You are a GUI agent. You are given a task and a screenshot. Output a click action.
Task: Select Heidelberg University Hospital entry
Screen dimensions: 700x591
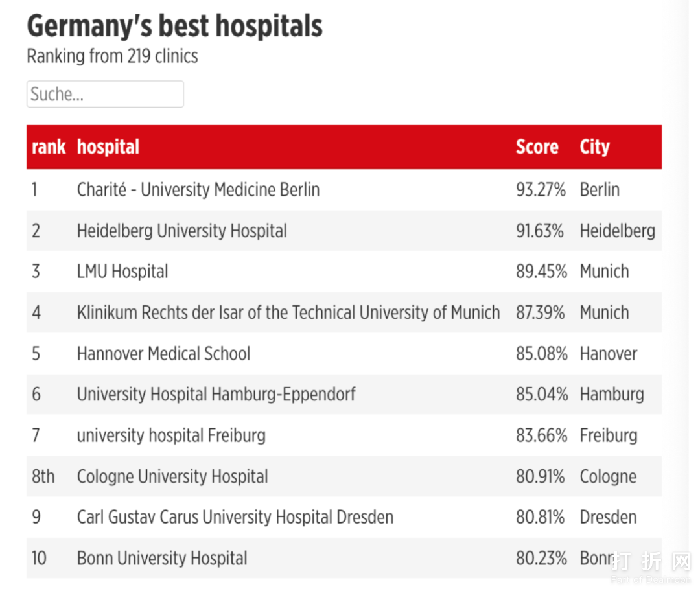pyautogui.click(x=181, y=231)
